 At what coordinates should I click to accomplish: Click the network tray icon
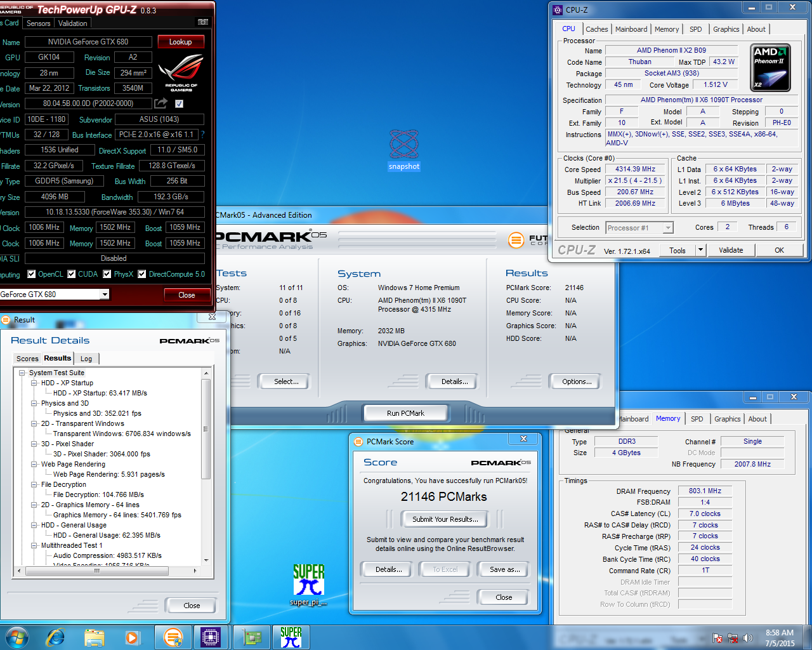tap(733, 638)
